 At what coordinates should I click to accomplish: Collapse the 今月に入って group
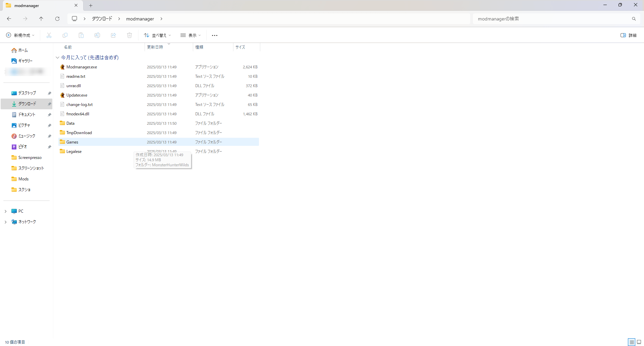57,57
